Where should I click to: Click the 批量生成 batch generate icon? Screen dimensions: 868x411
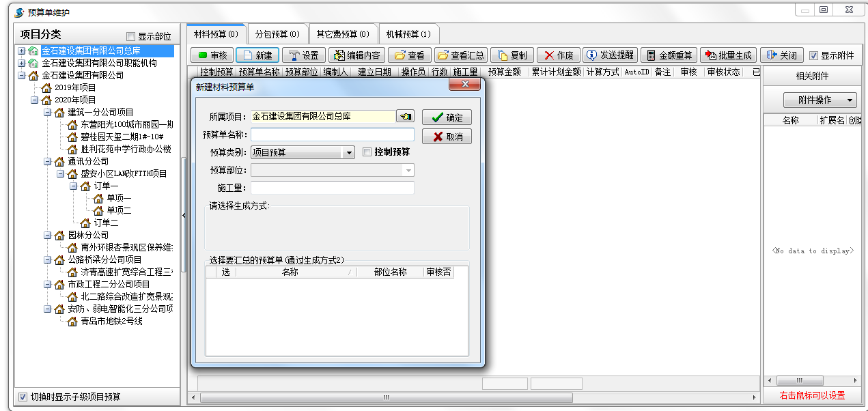pos(710,55)
